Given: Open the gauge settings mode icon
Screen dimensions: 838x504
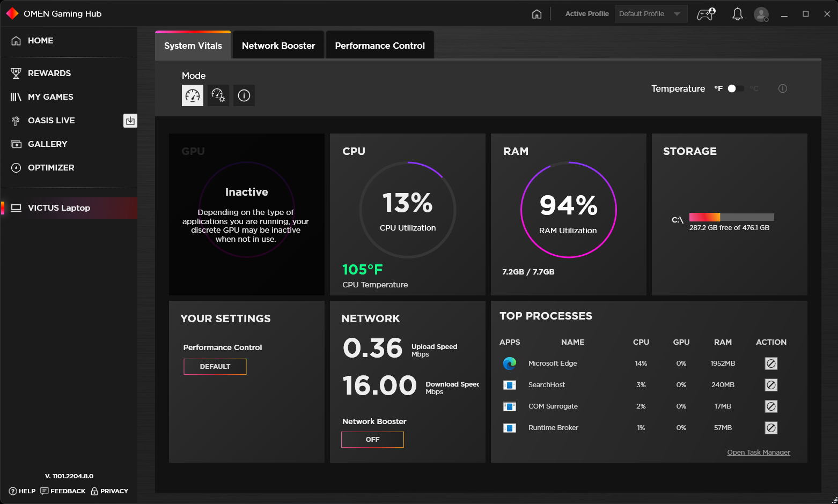Looking at the screenshot, I should [218, 95].
